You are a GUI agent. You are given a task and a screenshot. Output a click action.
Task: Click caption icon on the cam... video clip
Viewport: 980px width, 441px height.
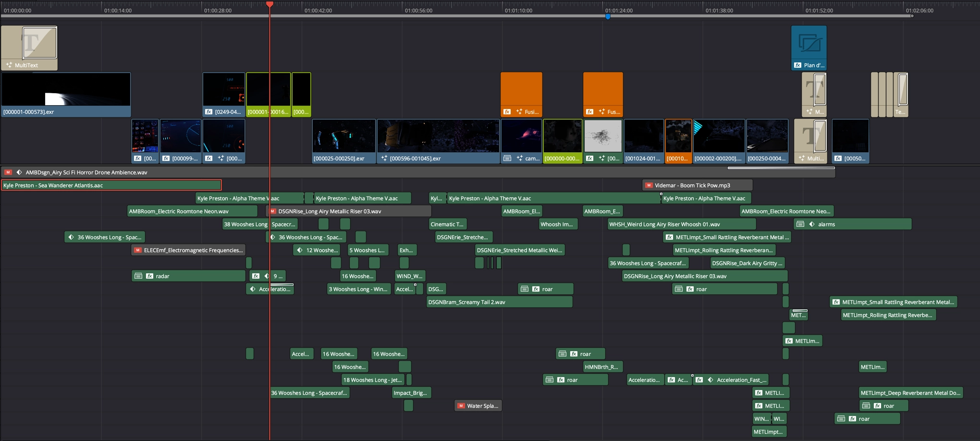point(507,159)
